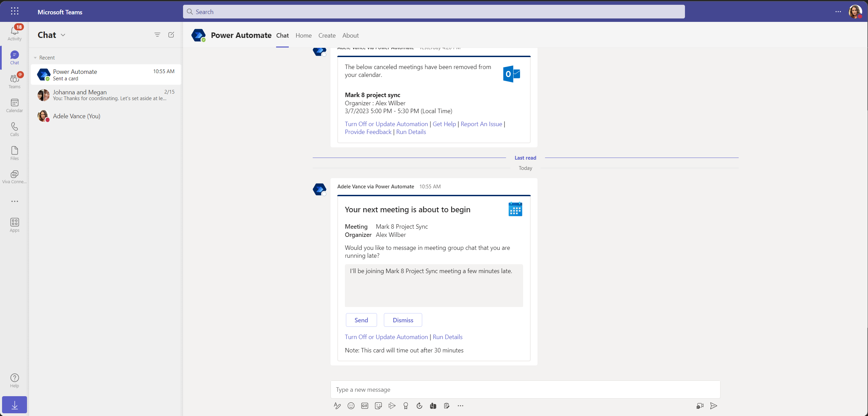Image resolution: width=868 pixels, height=416 pixels.
Task: Switch to the Create tab
Action: (x=327, y=36)
